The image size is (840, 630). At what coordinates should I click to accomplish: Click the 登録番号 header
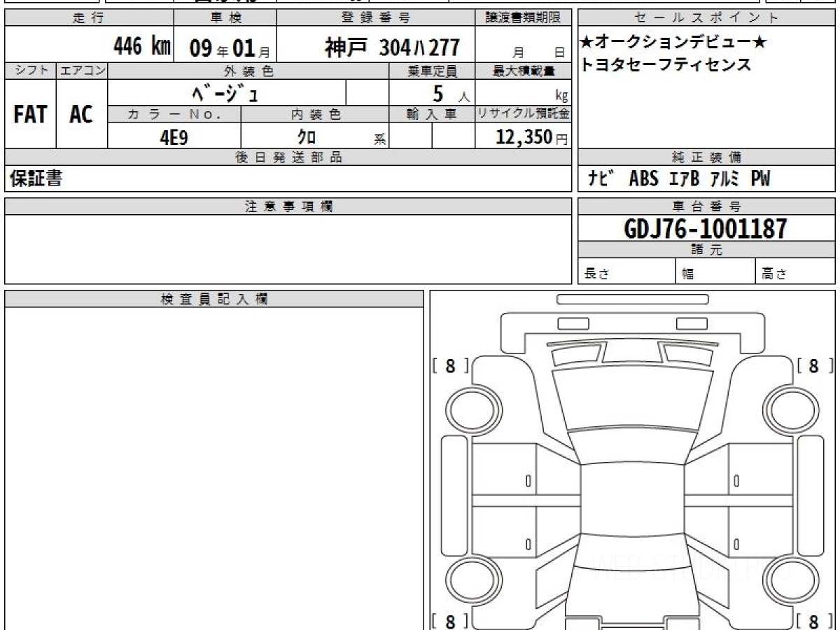coord(376,18)
